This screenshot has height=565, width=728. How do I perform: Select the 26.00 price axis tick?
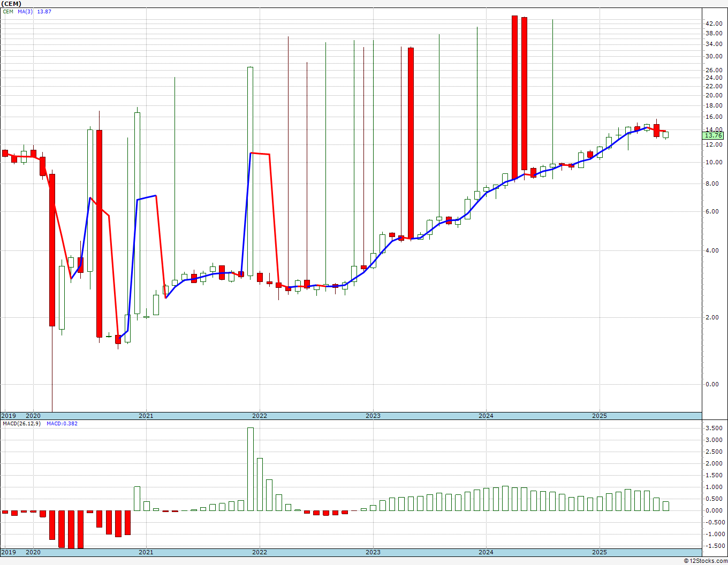(x=714, y=70)
